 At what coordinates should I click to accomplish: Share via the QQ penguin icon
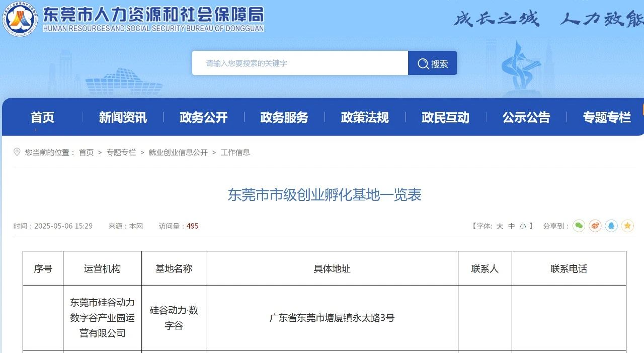[x=611, y=226]
